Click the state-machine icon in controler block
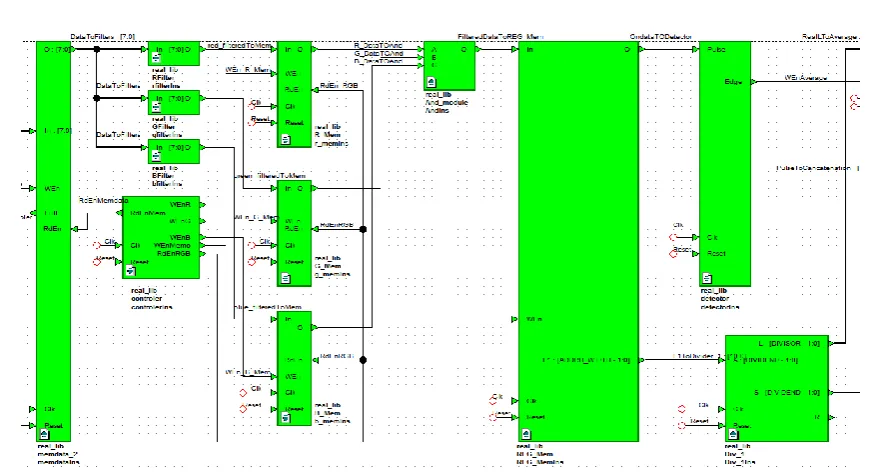This screenshot has height=474, width=871. click(131, 271)
